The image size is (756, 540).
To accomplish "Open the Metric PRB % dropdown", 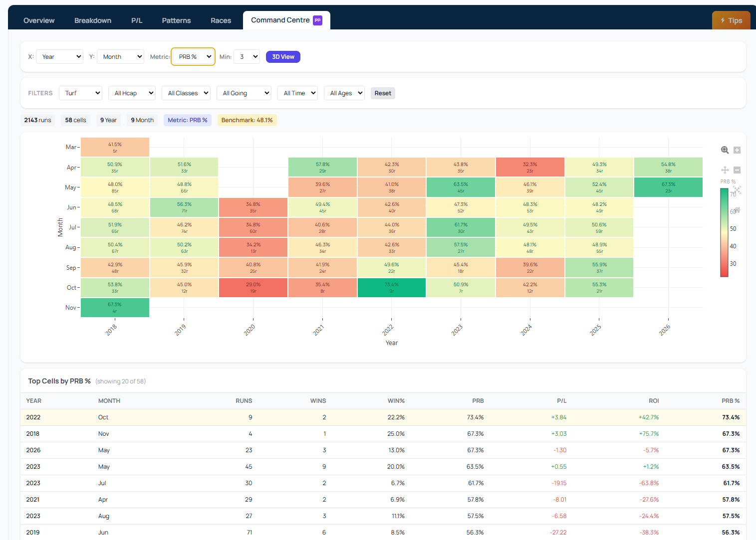I will click(x=193, y=57).
